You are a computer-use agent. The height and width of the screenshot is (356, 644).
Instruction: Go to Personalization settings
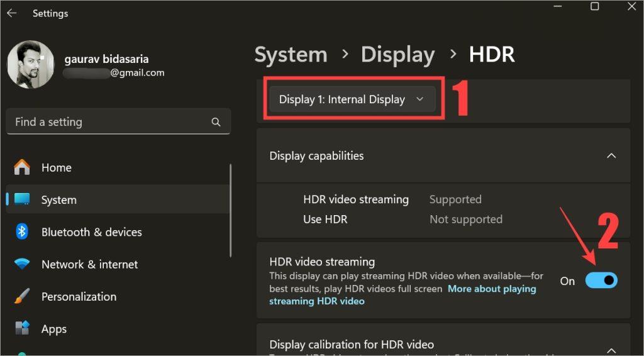118,296
